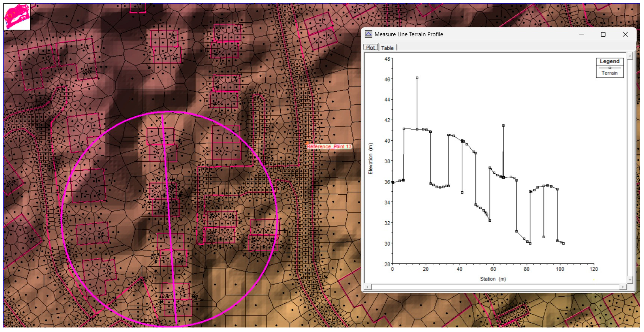Click the Elevation (m) axis label
The image size is (644, 332).
click(x=370, y=159)
